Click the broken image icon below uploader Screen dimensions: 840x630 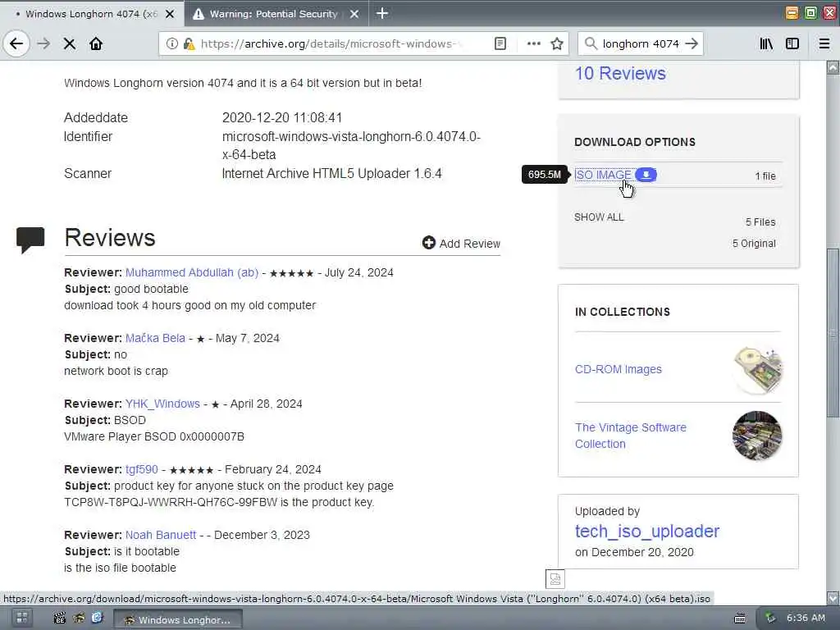[555, 578]
